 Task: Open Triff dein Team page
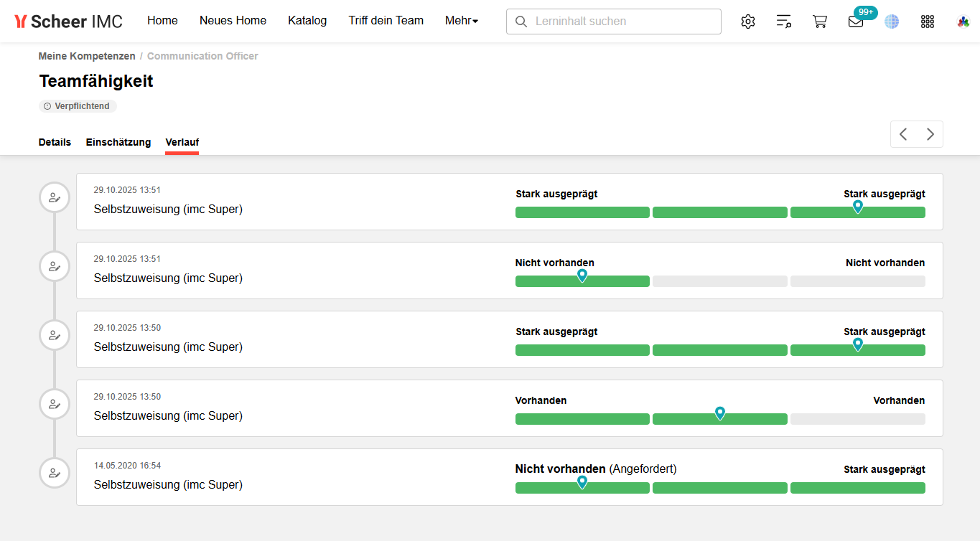click(x=386, y=21)
